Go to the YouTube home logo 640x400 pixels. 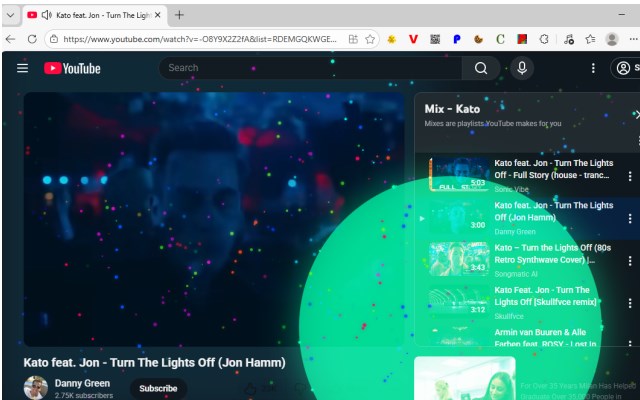[x=72, y=68]
